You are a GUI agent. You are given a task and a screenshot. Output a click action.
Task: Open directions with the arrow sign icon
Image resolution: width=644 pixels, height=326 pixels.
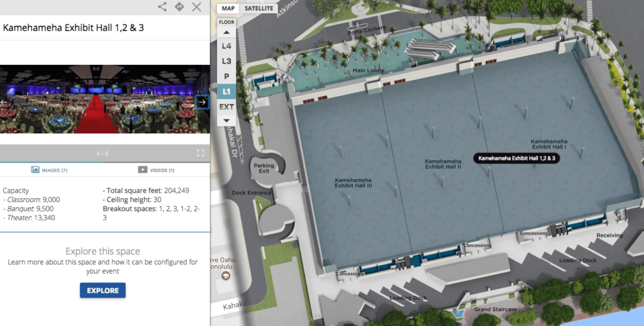[x=179, y=6]
